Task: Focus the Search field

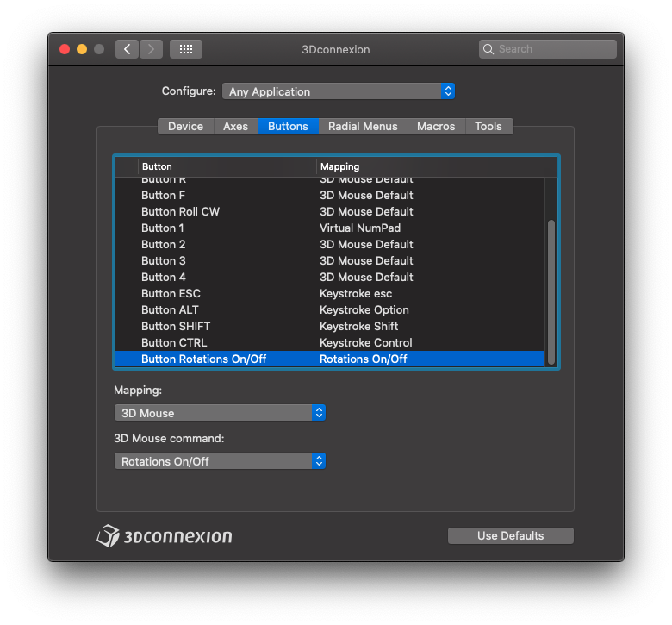Action: tap(548, 49)
